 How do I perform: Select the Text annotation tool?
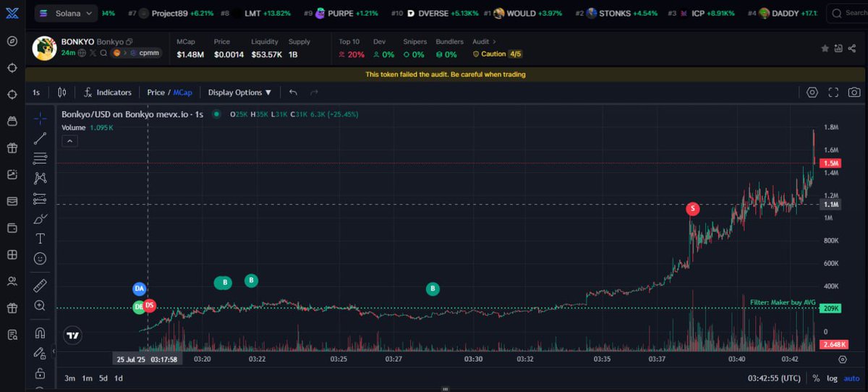pyautogui.click(x=41, y=239)
